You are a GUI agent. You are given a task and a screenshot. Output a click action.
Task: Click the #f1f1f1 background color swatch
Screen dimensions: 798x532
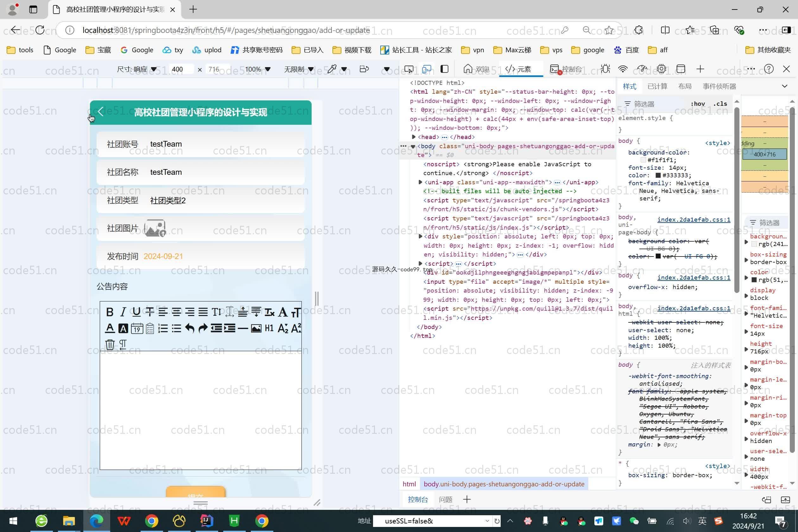coord(643,160)
